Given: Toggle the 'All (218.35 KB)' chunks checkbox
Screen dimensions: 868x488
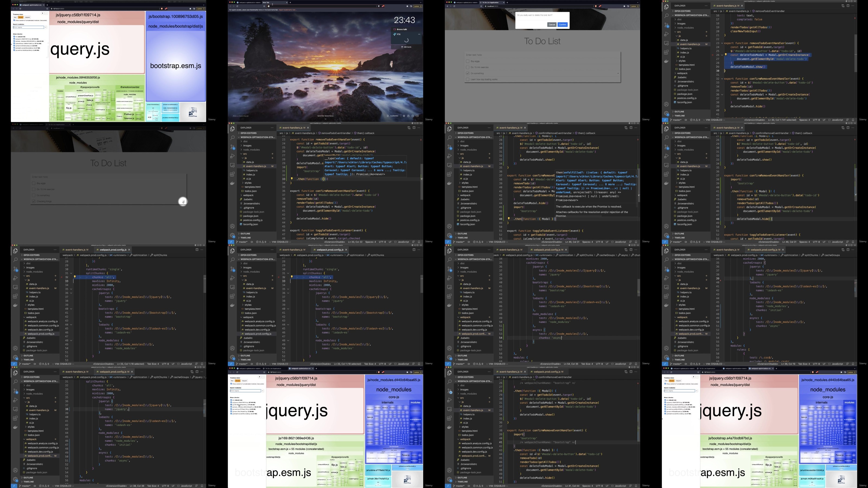Looking at the screenshot, I should click(14, 37).
